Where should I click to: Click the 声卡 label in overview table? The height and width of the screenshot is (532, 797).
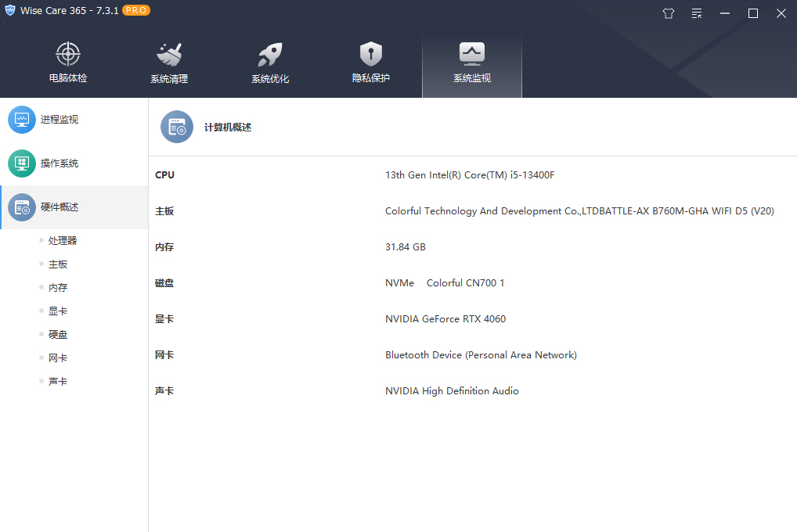pyautogui.click(x=164, y=390)
